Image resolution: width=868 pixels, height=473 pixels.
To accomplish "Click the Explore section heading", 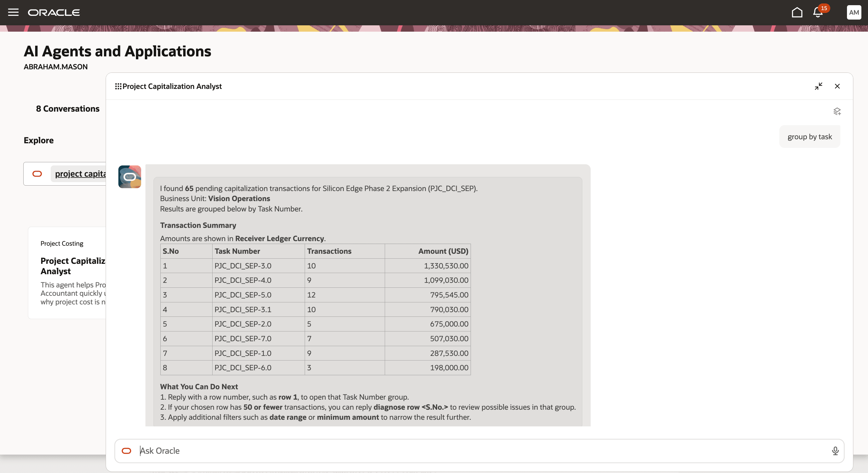I will (39, 140).
